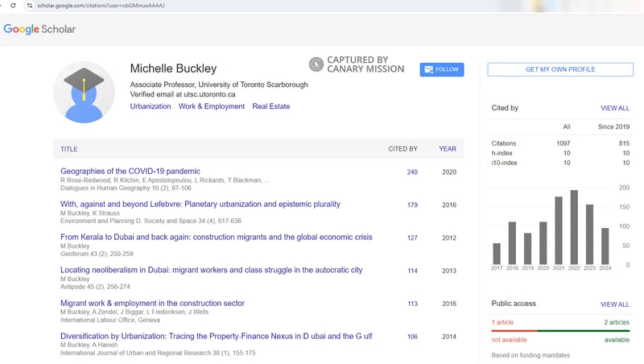This screenshot has height=364, width=644.
Task: Open Migrant work & employment article
Action: 152,303
